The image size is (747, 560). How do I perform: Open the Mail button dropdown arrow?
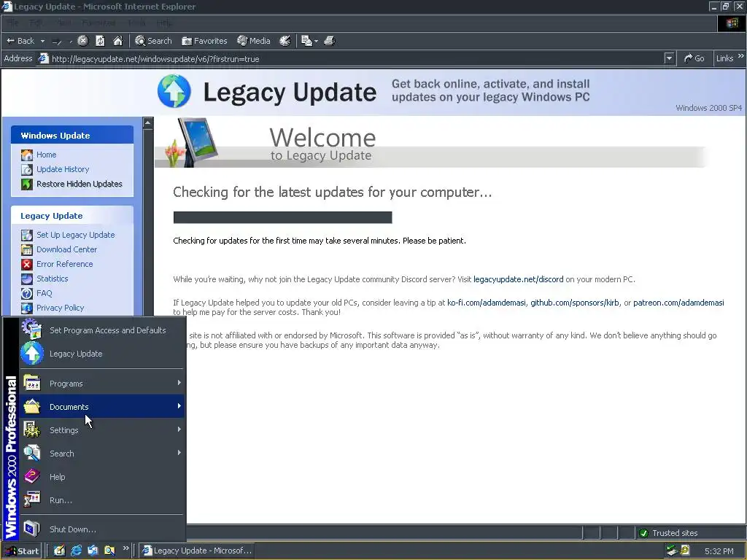316,41
